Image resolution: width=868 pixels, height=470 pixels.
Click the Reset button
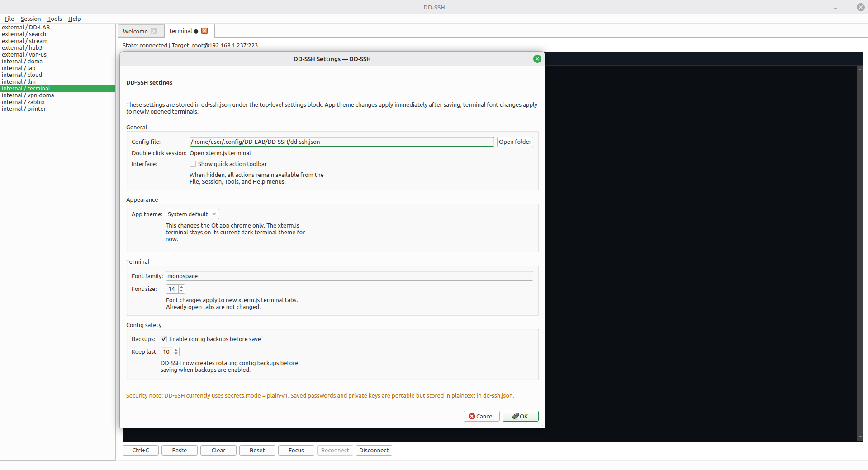coord(257,450)
